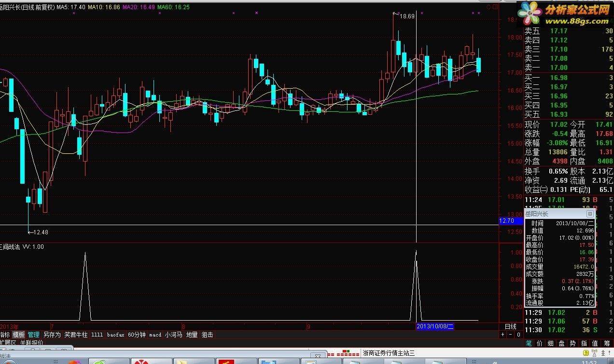This screenshot has height=364, width=614.
Task: Click the diamond icon above the price axis
Action: (x=488, y=7)
